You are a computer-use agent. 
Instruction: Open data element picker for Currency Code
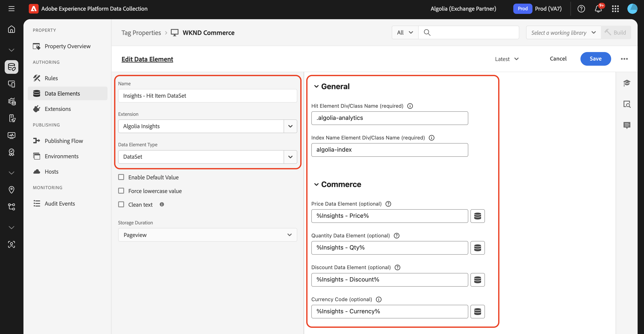[x=477, y=312]
